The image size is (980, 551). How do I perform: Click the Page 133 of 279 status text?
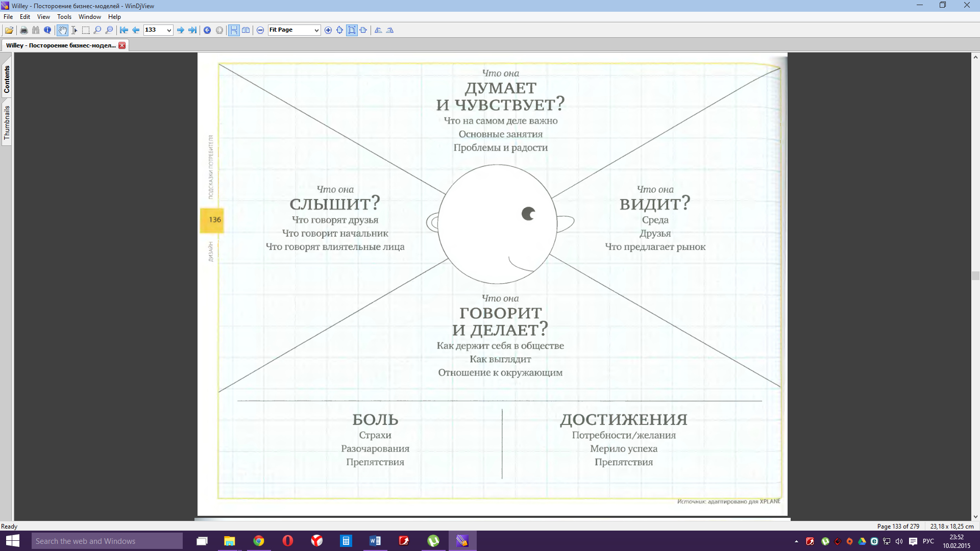coord(898,526)
